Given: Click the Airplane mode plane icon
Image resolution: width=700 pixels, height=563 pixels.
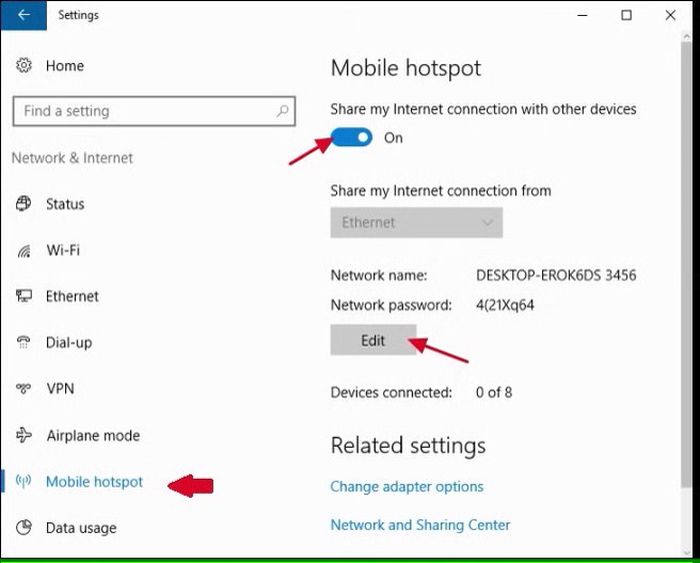Looking at the screenshot, I should tap(24, 435).
